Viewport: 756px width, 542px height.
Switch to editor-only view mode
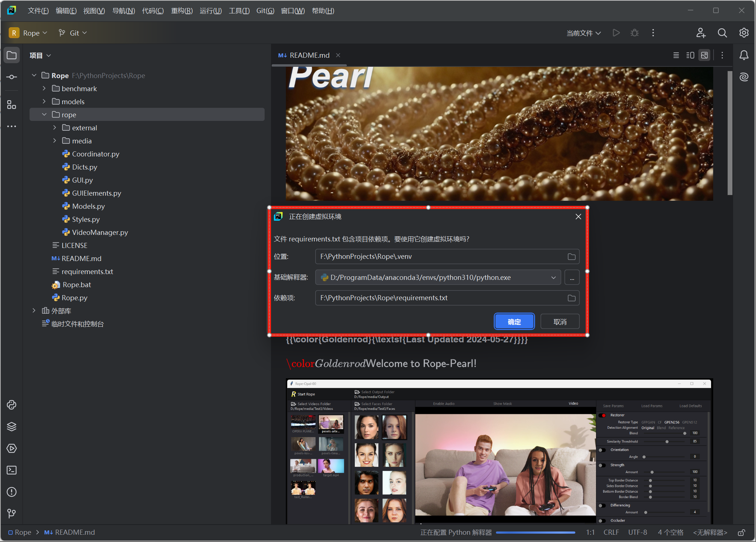pos(676,55)
